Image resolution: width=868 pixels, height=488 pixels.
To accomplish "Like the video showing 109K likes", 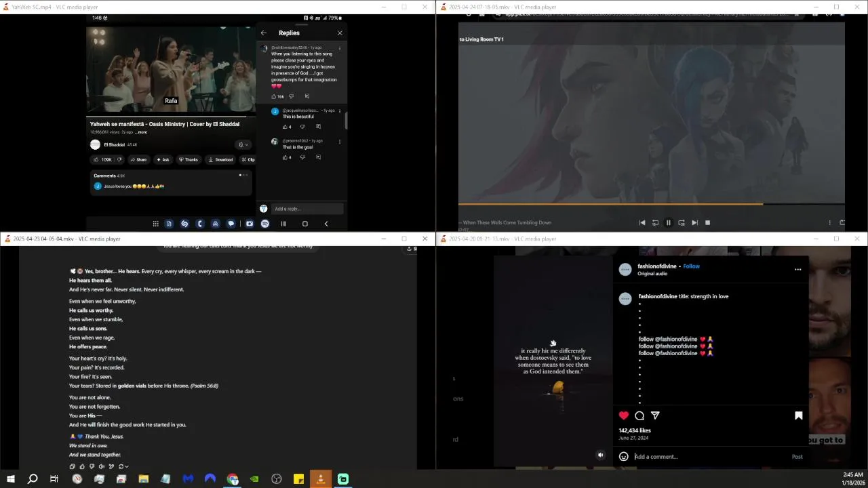I will click(103, 160).
